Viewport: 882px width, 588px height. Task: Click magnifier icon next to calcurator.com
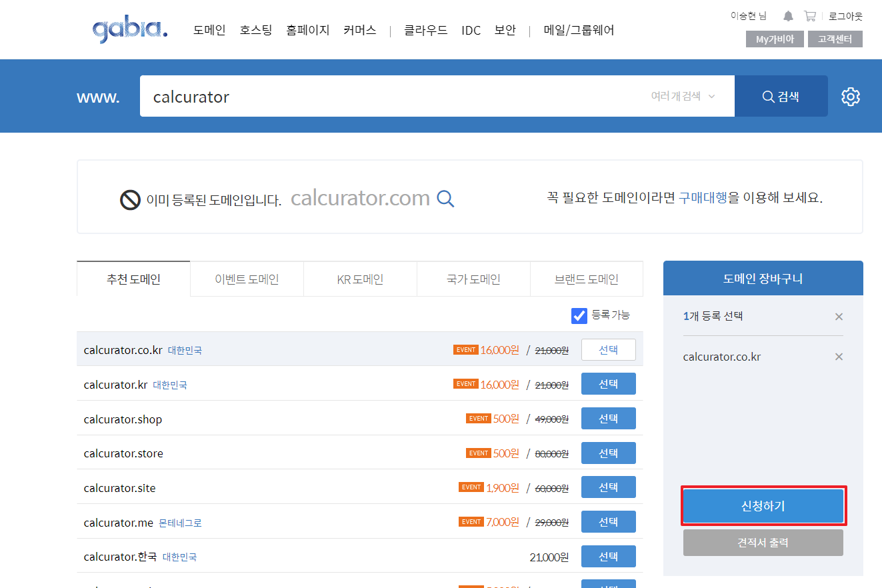[445, 199]
